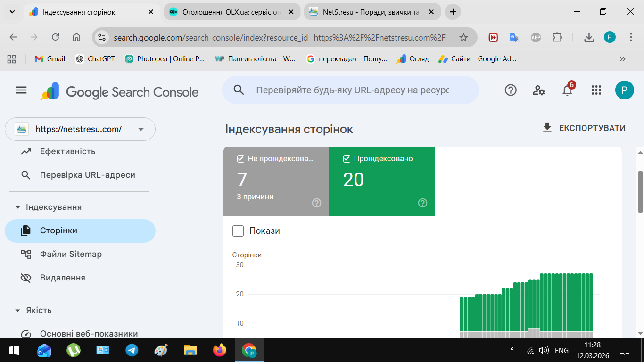Viewport: 644px width, 362px height.
Task: Click the help icon on Проіндексовано card
Action: [x=423, y=203]
